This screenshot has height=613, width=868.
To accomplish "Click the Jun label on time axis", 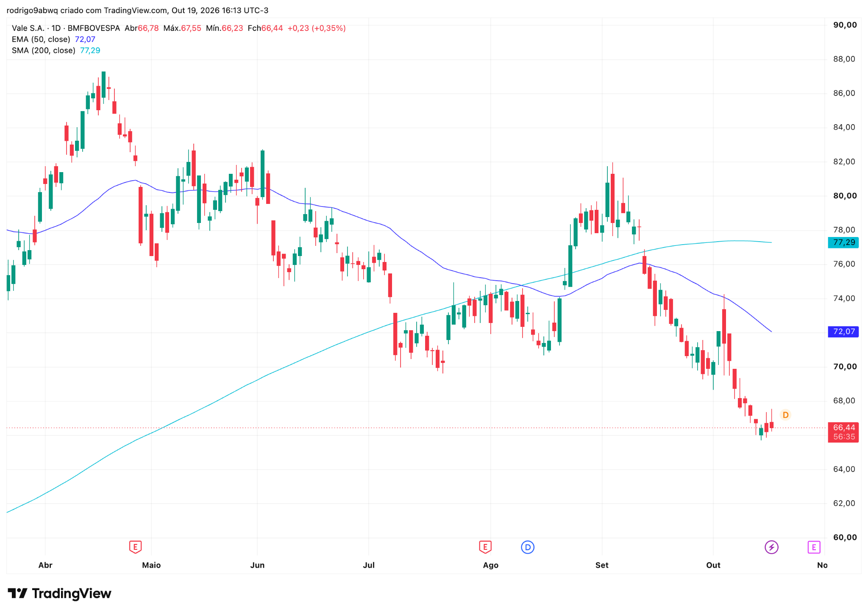I will click(x=257, y=565).
